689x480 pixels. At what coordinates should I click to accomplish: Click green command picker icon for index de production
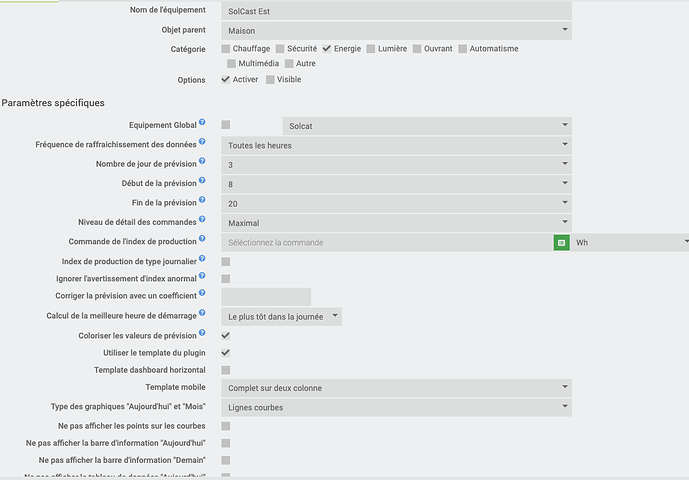562,242
